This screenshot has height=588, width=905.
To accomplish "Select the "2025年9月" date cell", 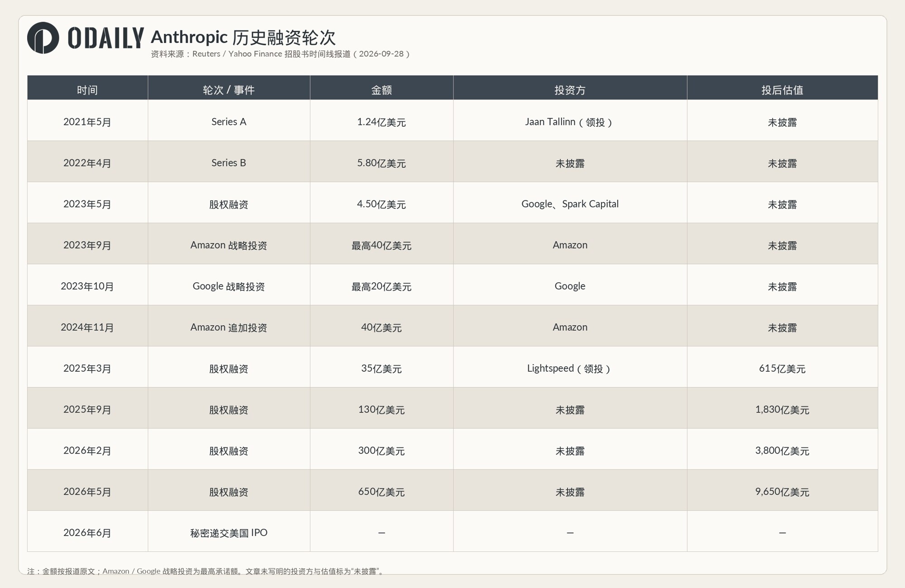I will [x=87, y=408].
